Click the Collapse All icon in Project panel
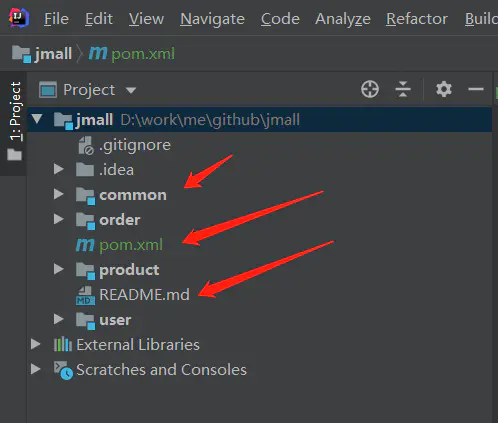 [403, 89]
